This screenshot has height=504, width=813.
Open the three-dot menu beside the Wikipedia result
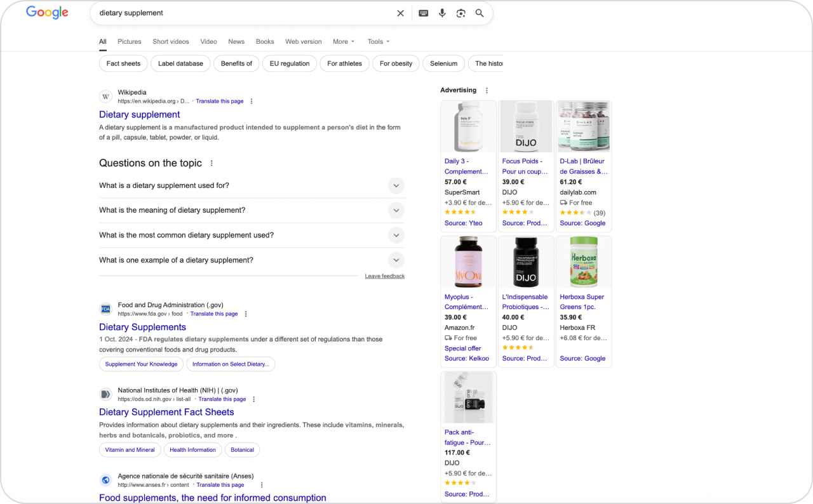(x=251, y=101)
